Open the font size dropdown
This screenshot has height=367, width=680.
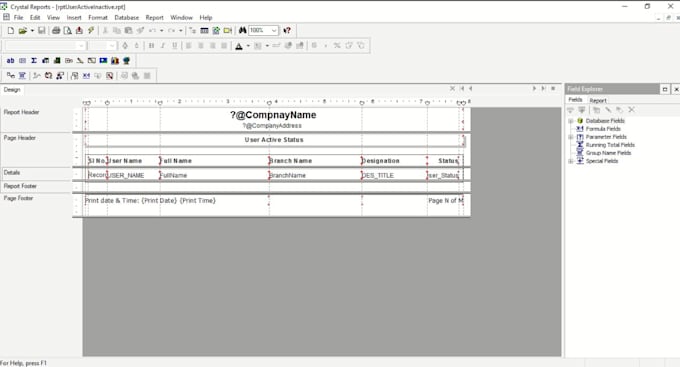click(x=112, y=46)
